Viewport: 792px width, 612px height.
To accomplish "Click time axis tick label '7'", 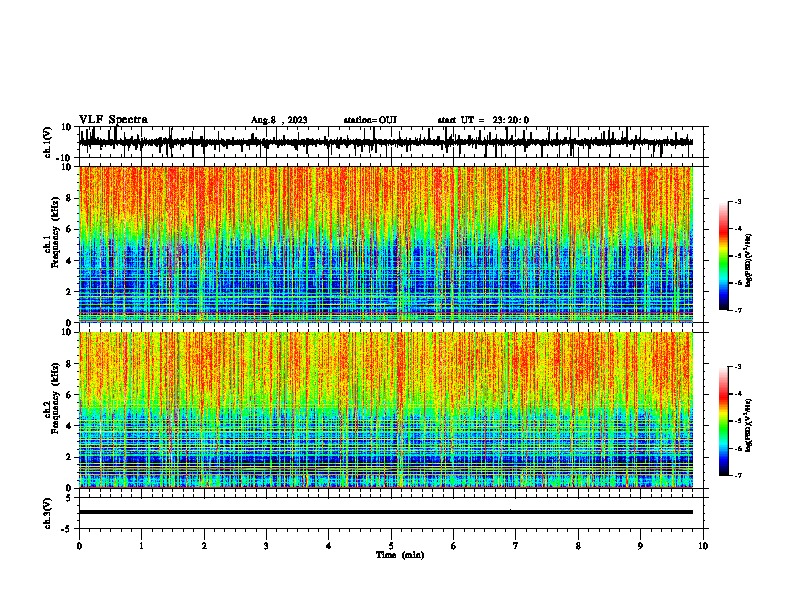I will tap(516, 546).
